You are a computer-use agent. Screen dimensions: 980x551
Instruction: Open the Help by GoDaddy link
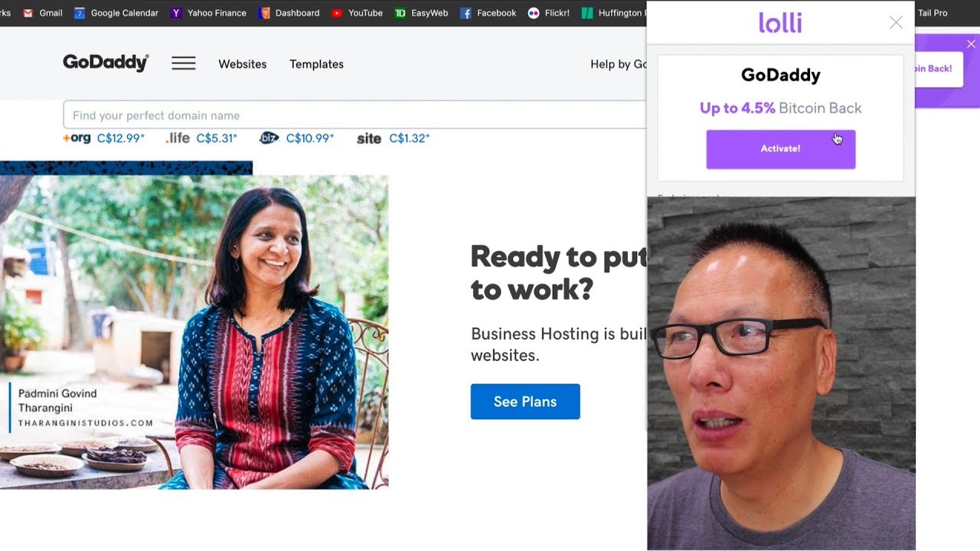[619, 64]
